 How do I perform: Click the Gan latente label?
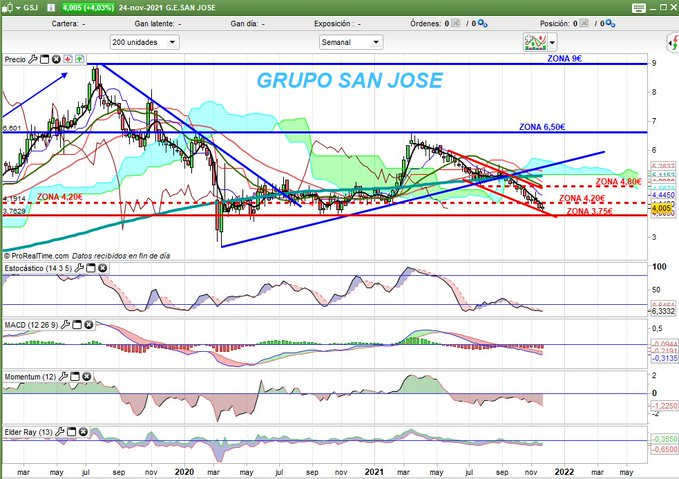click(154, 24)
